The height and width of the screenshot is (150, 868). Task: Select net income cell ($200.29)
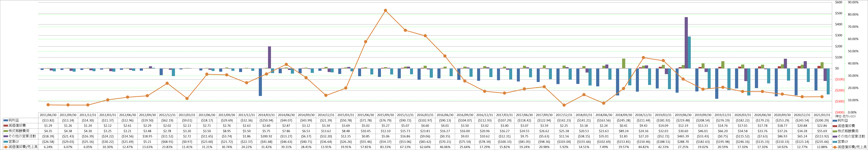coord(821,120)
